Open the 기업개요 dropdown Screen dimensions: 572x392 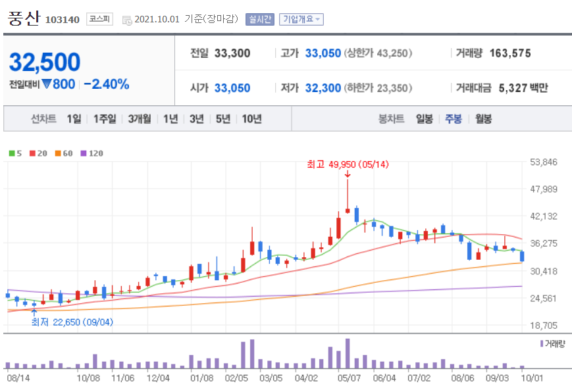tap(301, 19)
